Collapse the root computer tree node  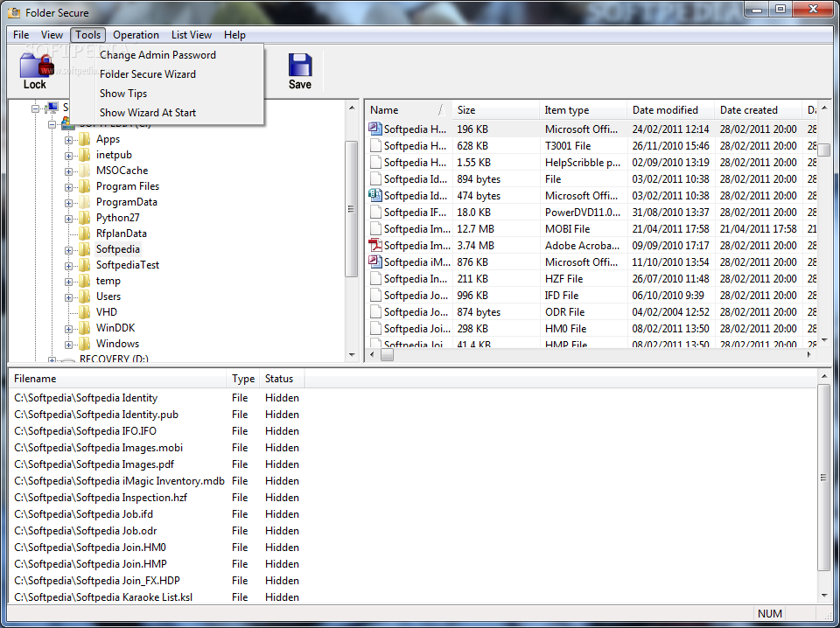(35, 108)
